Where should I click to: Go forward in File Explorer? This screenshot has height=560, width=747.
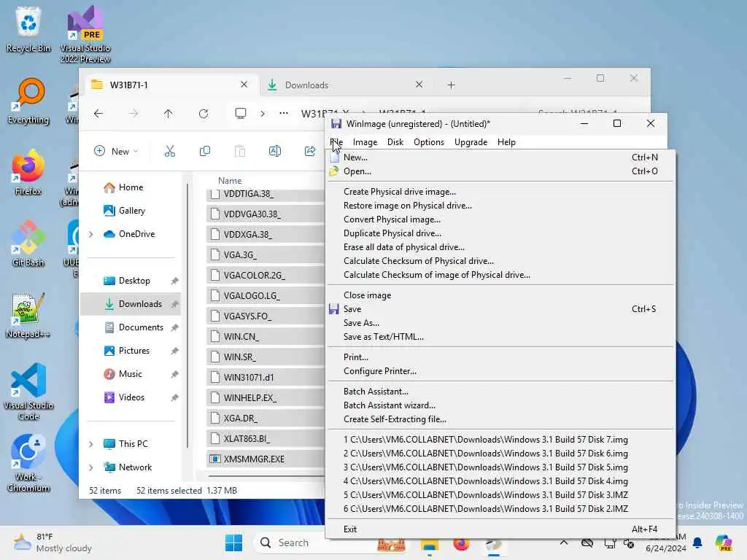[133, 113]
